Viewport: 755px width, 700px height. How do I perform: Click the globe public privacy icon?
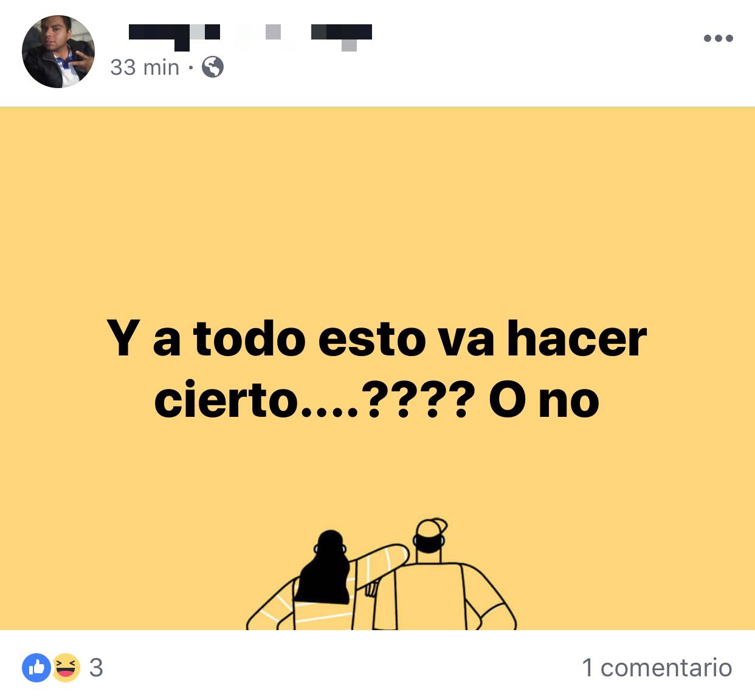pos(213,67)
